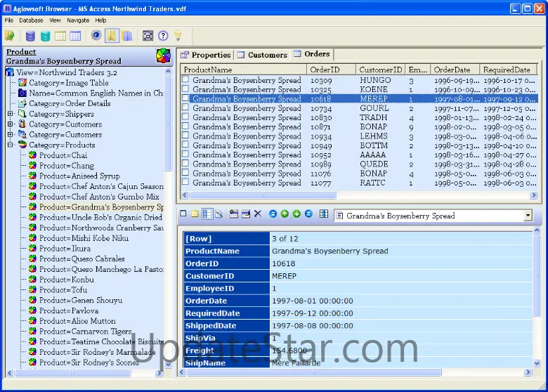The width and height of the screenshot is (548, 392).
Task: Click the highlighted single bookmark toolbar icon
Action: click(x=112, y=36)
